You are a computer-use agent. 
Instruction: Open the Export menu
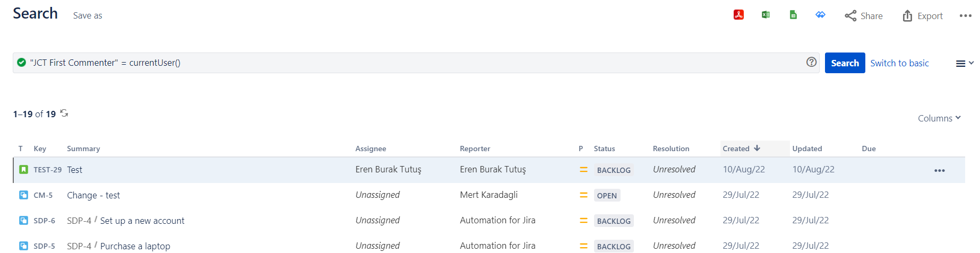point(923,16)
